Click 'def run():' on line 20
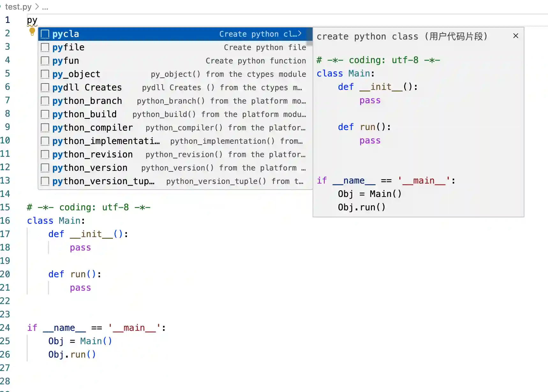The width and height of the screenshot is (548, 392). [x=75, y=274]
